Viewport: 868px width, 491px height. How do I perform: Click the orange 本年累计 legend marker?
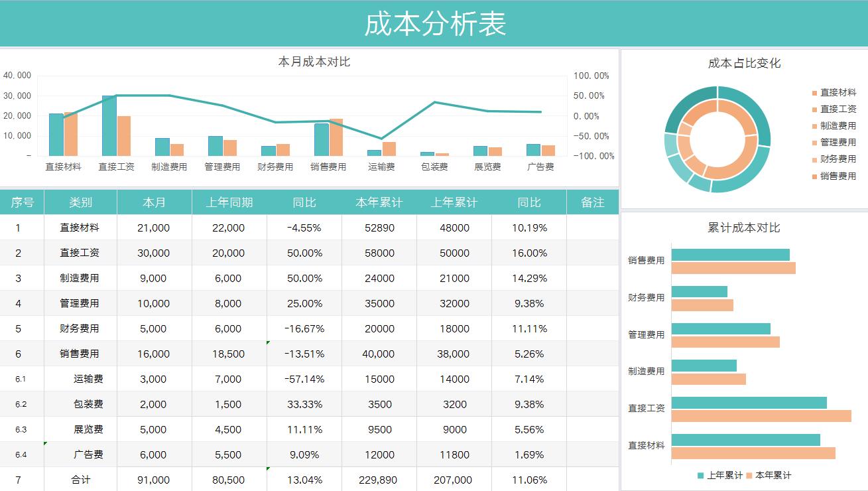click(749, 476)
